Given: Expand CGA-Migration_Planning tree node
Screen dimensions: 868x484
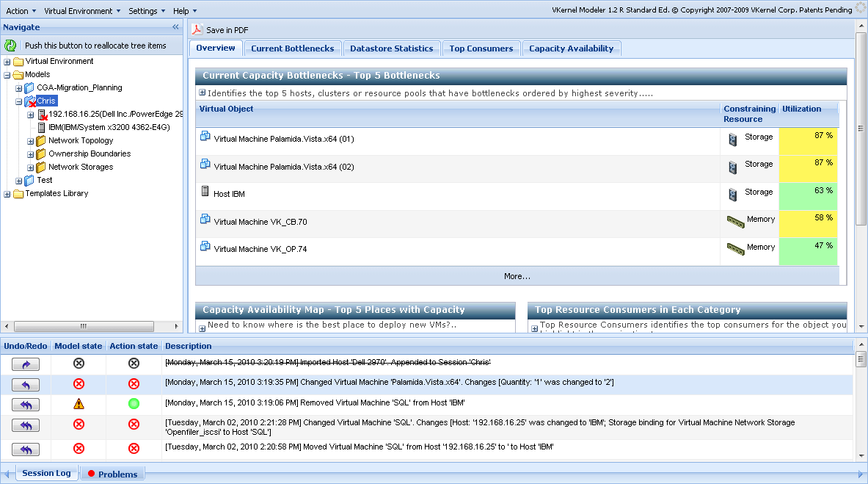Looking at the screenshot, I should click(x=19, y=89).
